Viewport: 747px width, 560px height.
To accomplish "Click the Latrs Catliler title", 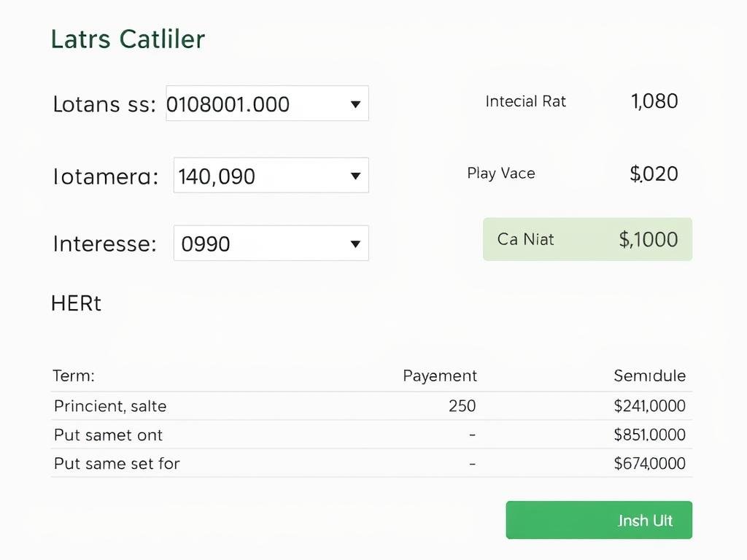I will click(x=128, y=39).
